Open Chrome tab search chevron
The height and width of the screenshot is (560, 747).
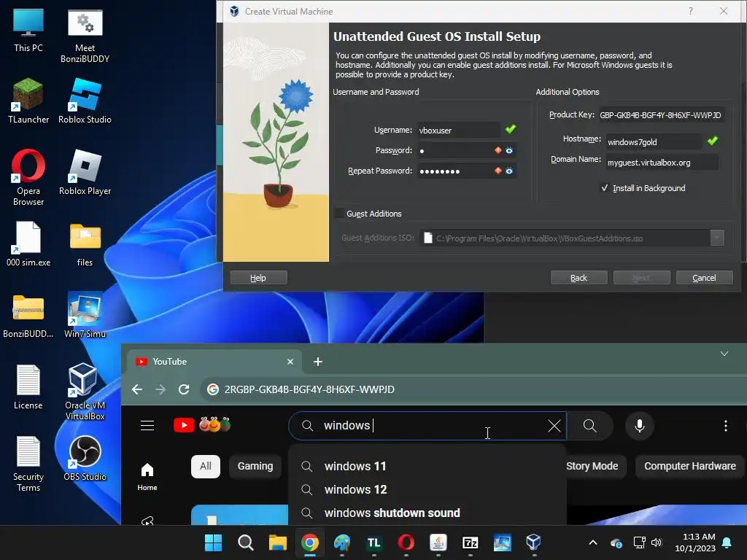click(x=724, y=354)
